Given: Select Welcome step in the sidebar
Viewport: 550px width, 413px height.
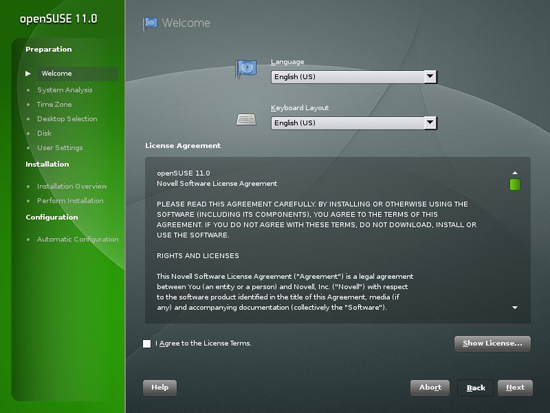Looking at the screenshot, I should [x=56, y=74].
